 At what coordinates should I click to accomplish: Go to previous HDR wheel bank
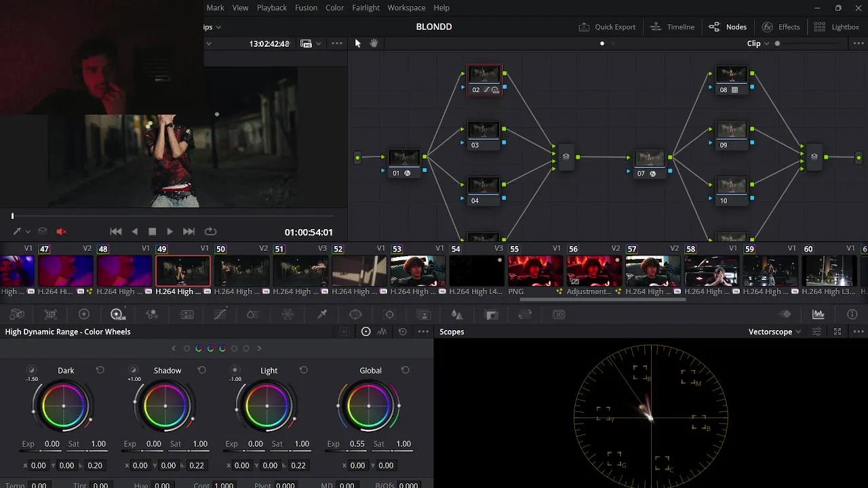click(174, 348)
